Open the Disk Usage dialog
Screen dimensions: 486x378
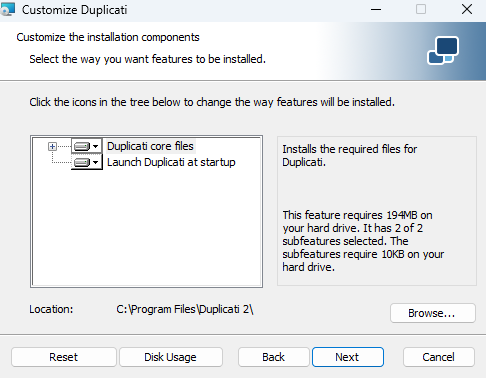[x=171, y=357]
